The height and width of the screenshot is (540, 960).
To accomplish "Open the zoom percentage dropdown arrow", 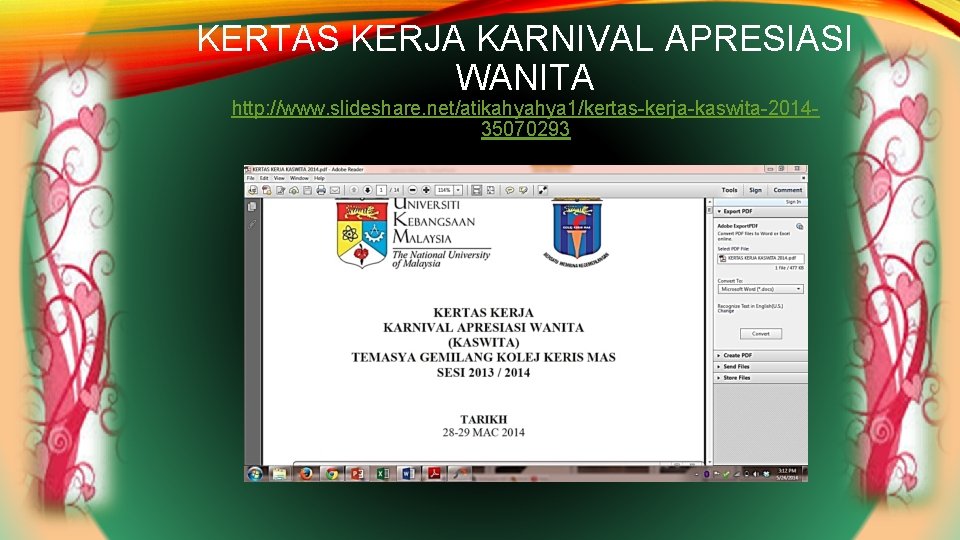I will (458, 190).
